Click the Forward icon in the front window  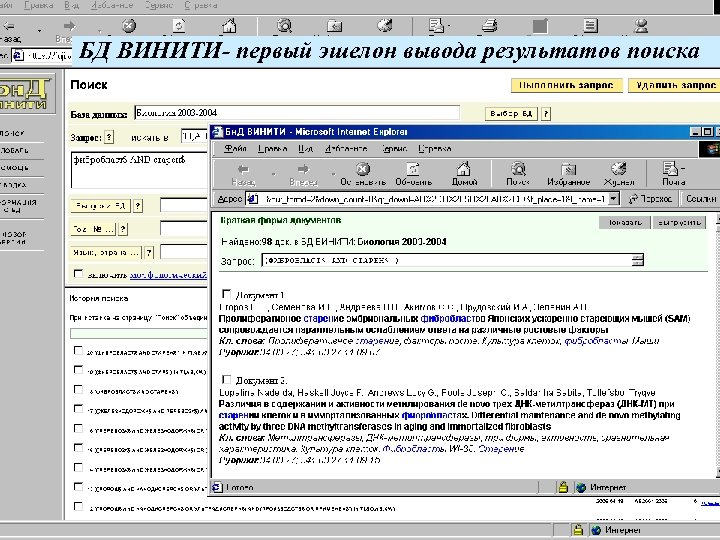[304, 169]
